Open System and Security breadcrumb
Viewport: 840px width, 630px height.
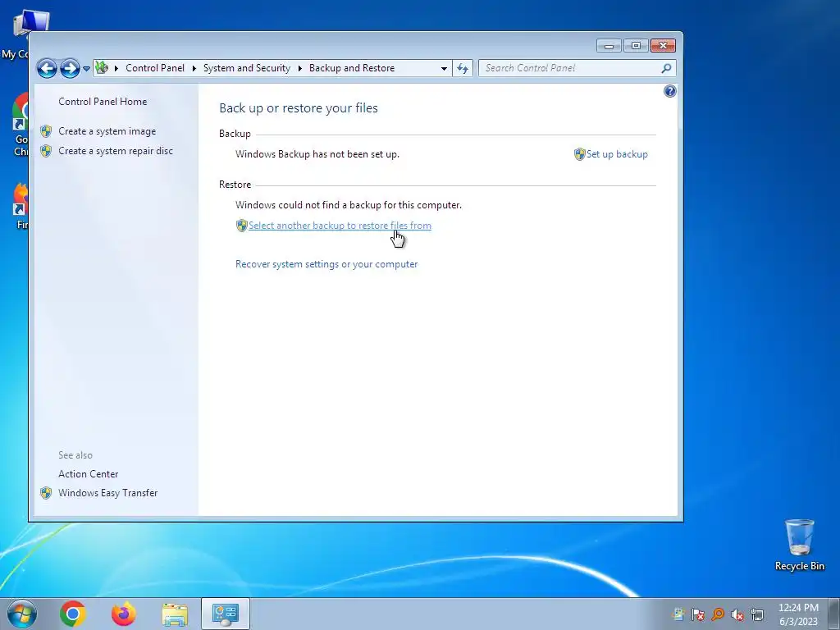[x=246, y=68]
